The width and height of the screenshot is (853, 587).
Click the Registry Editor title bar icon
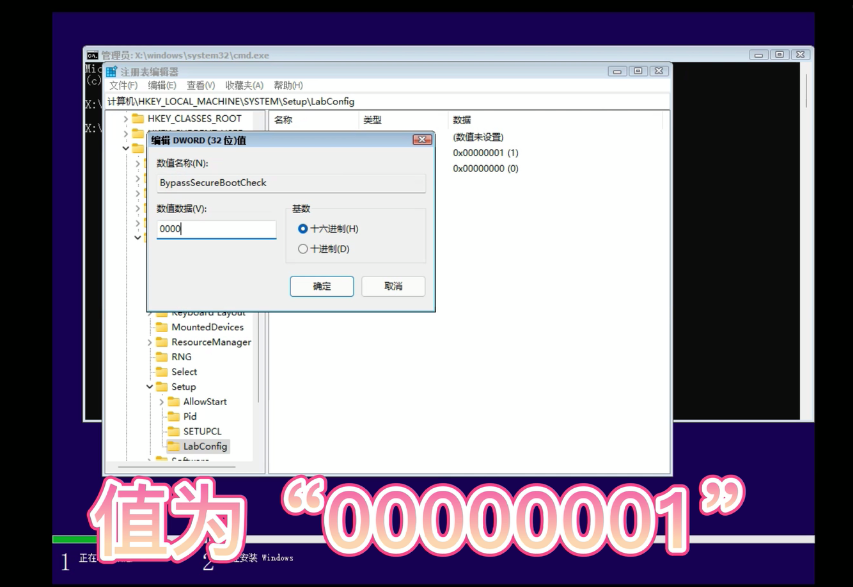[110, 70]
